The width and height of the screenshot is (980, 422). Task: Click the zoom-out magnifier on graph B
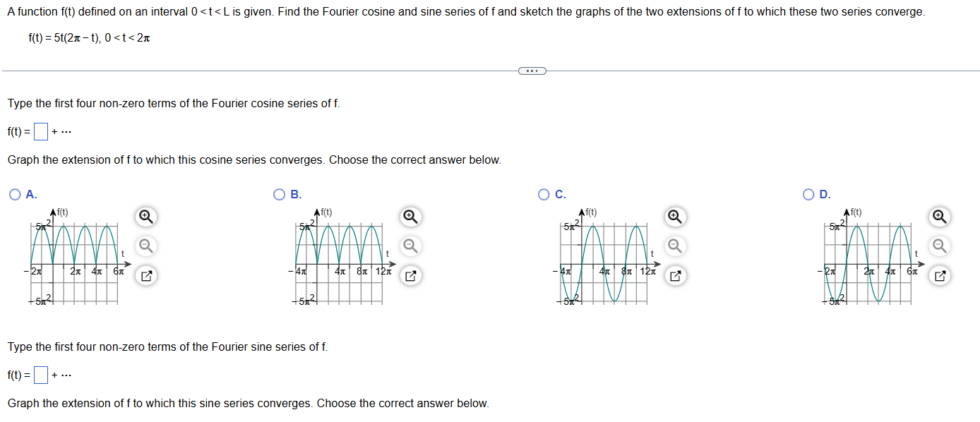(x=410, y=246)
